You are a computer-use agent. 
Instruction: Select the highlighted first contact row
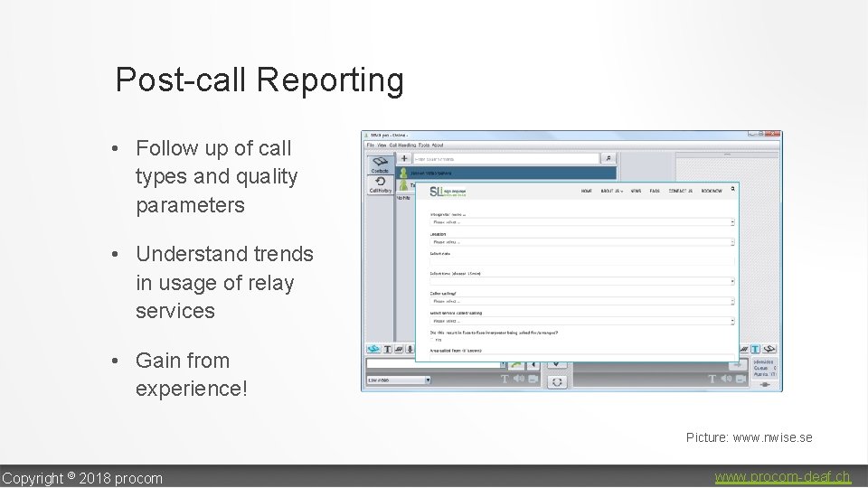click(x=506, y=174)
